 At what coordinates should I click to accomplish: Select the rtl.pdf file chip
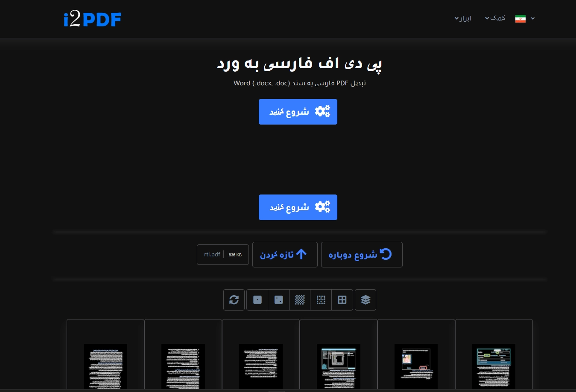[222, 255]
